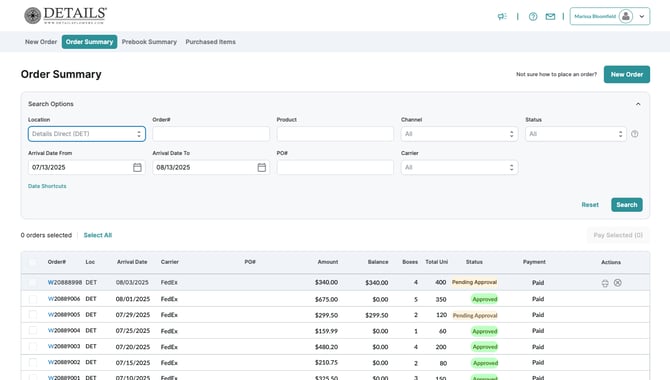Click Pending Approval badge for order W20888998
The image size is (670, 380).
[x=474, y=283]
